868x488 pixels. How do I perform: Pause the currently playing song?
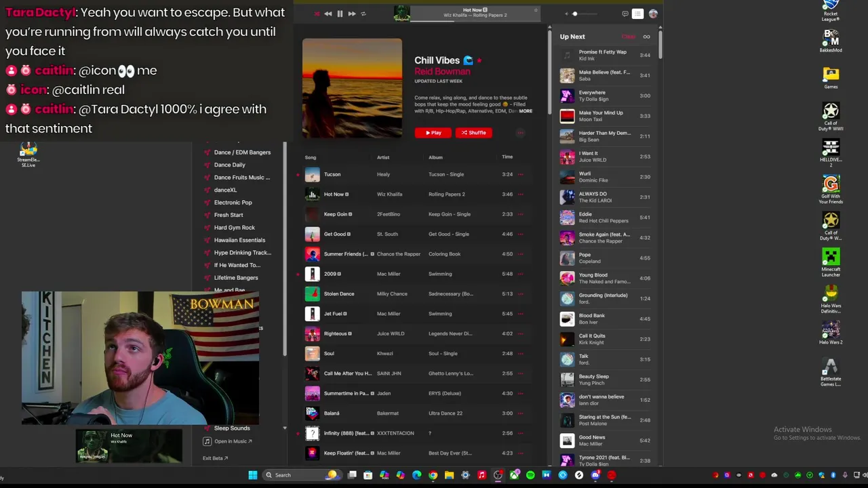click(x=340, y=14)
